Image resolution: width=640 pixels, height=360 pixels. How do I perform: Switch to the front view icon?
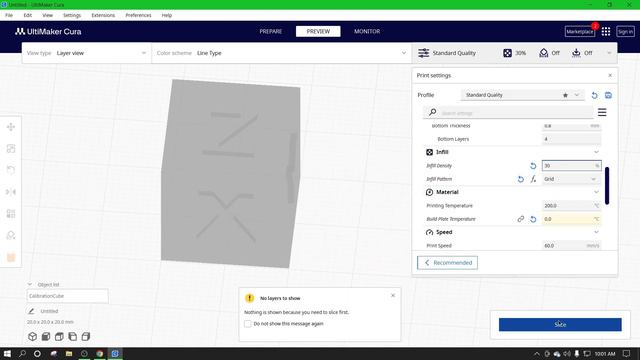pos(46,336)
